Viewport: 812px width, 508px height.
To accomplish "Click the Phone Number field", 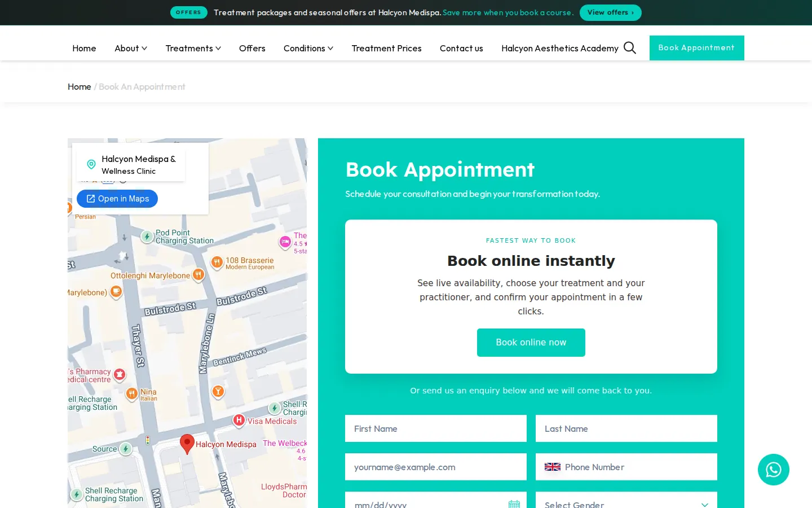I will click(x=626, y=467).
